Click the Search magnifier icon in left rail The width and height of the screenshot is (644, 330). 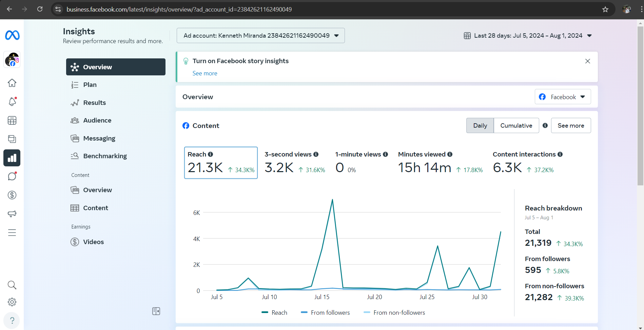click(x=12, y=285)
